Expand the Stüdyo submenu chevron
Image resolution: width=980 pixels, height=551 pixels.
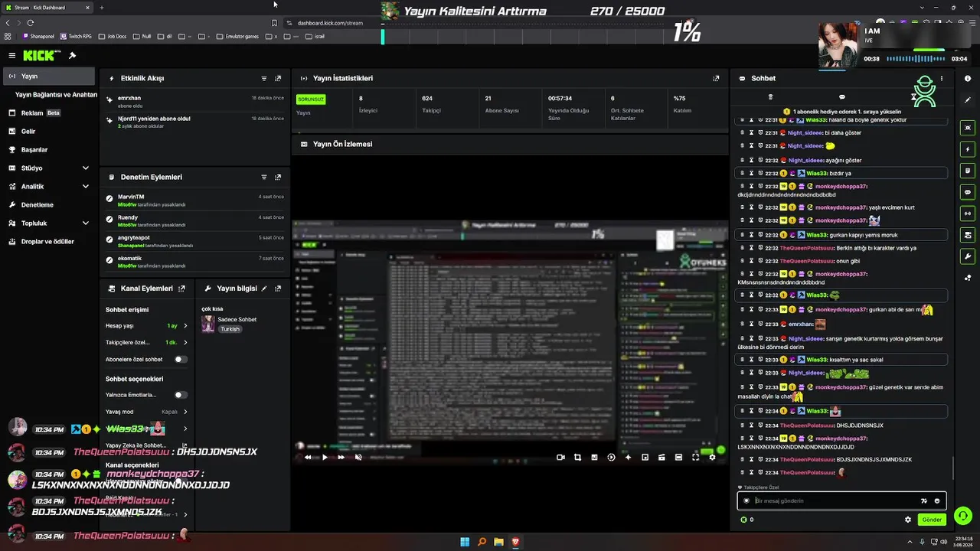(x=85, y=168)
